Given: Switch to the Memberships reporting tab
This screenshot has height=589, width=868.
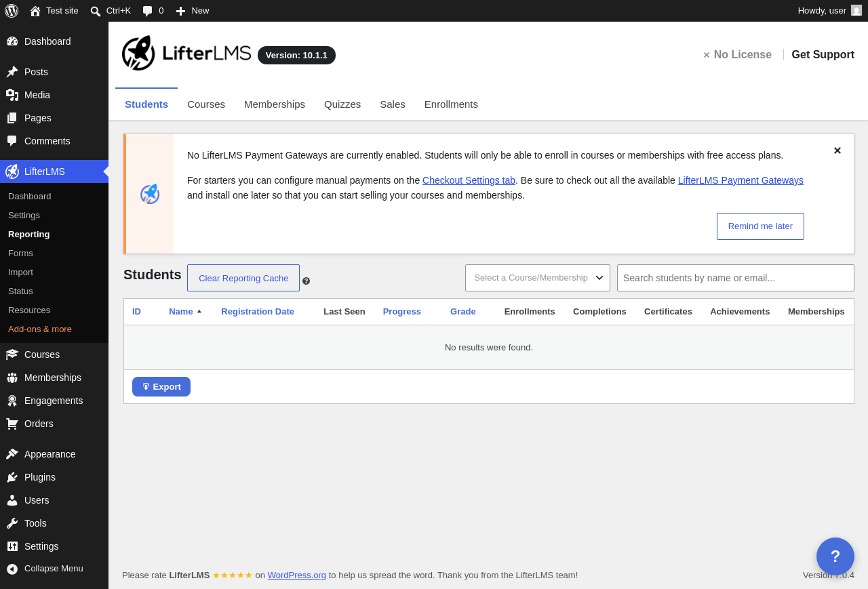Looking at the screenshot, I should (275, 104).
